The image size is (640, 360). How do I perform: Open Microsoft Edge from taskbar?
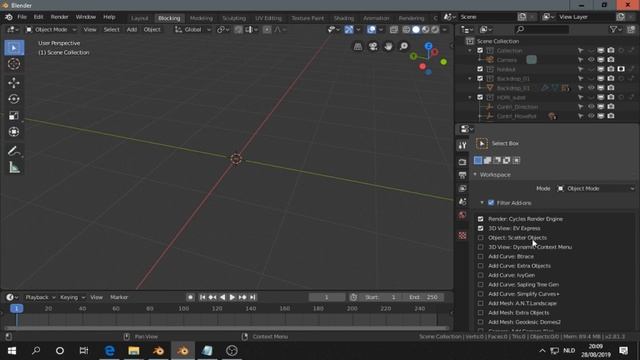click(109, 351)
